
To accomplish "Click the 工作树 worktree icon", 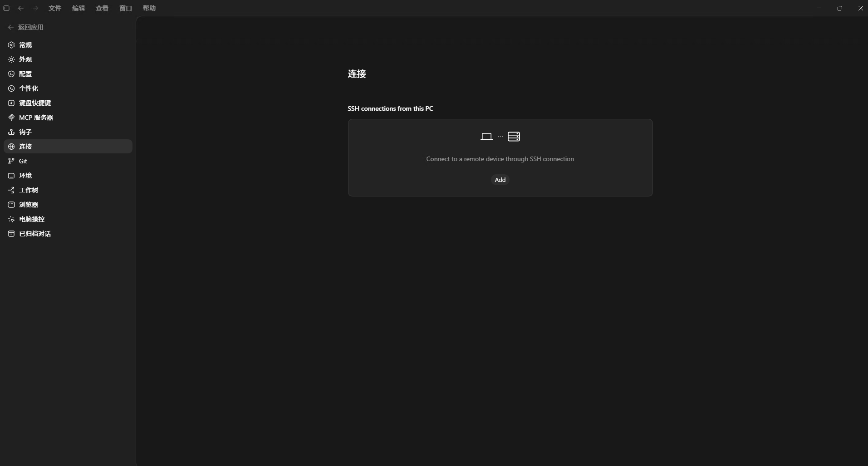I will click(11, 190).
